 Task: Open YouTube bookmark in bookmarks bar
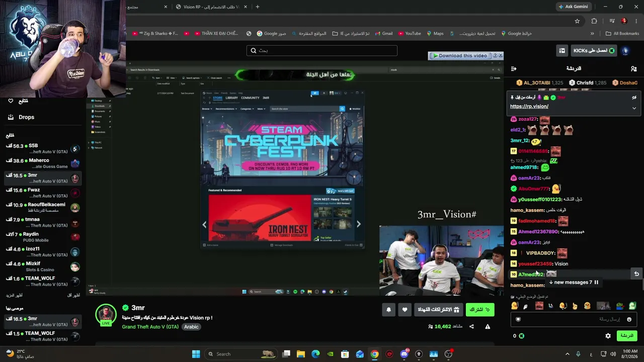409,34
